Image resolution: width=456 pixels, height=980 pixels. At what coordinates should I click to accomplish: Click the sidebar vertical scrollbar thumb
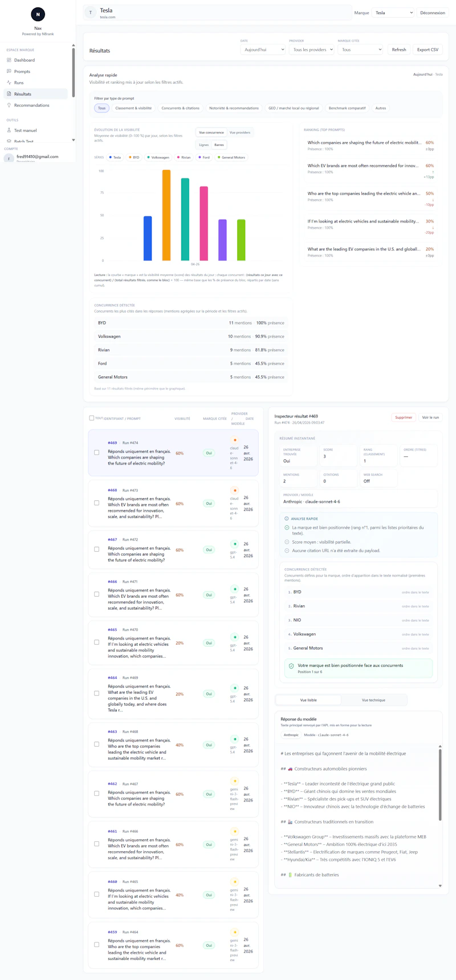click(73, 72)
